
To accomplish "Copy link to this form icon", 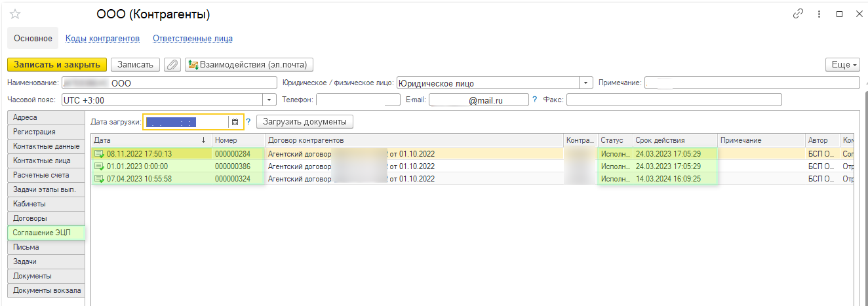I will click(798, 14).
